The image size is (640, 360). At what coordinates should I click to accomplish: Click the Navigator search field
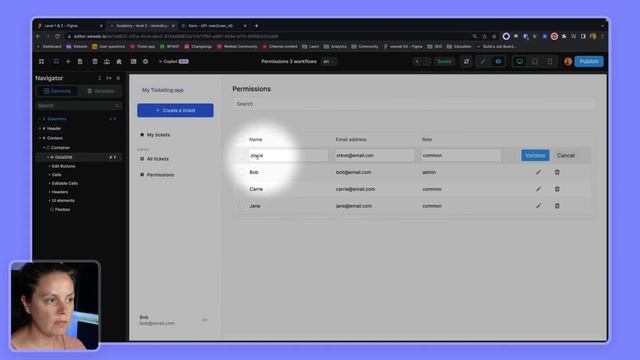click(x=78, y=106)
